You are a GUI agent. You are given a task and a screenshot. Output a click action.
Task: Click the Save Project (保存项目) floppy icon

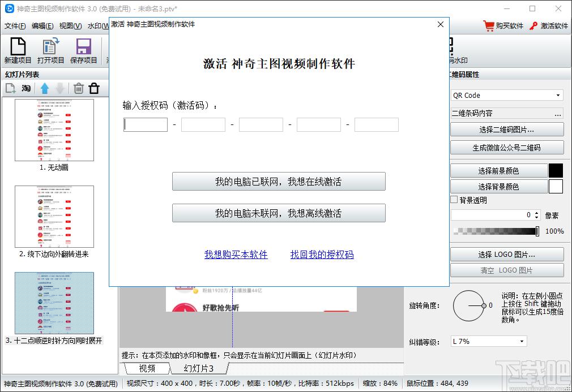pyautogui.click(x=84, y=48)
